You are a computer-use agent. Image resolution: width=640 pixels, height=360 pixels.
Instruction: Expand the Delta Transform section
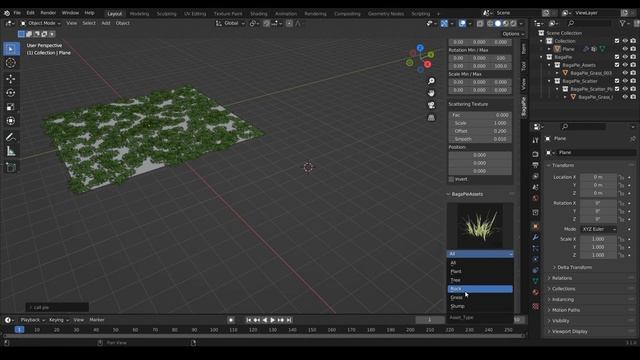574,267
